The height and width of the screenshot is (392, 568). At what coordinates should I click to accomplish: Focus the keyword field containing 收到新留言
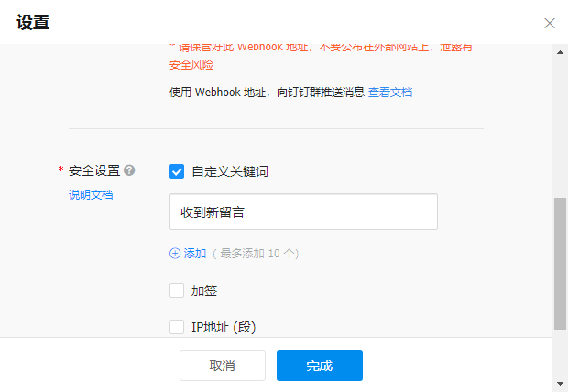303,212
